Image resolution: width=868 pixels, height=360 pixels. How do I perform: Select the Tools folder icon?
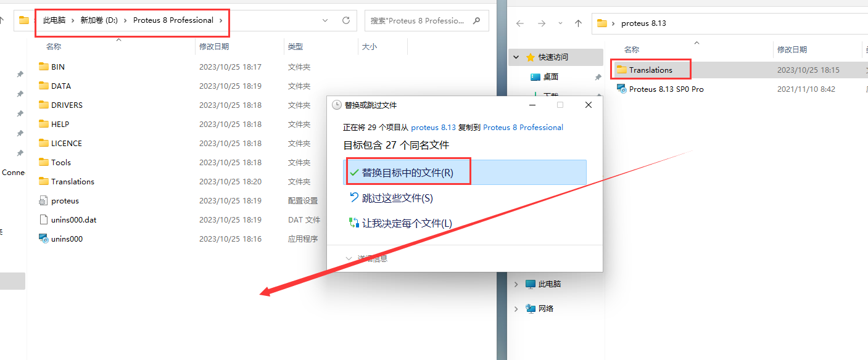(43, 162)
